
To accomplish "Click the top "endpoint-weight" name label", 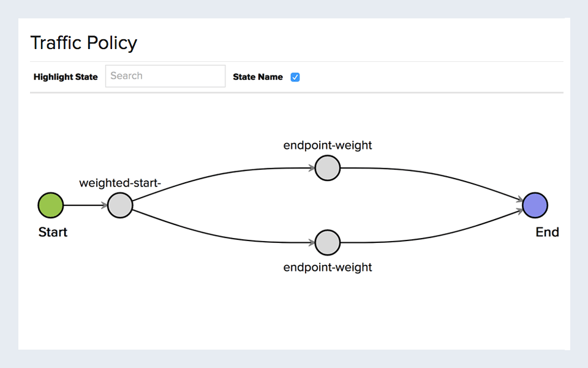I will (x=328, y=145).
